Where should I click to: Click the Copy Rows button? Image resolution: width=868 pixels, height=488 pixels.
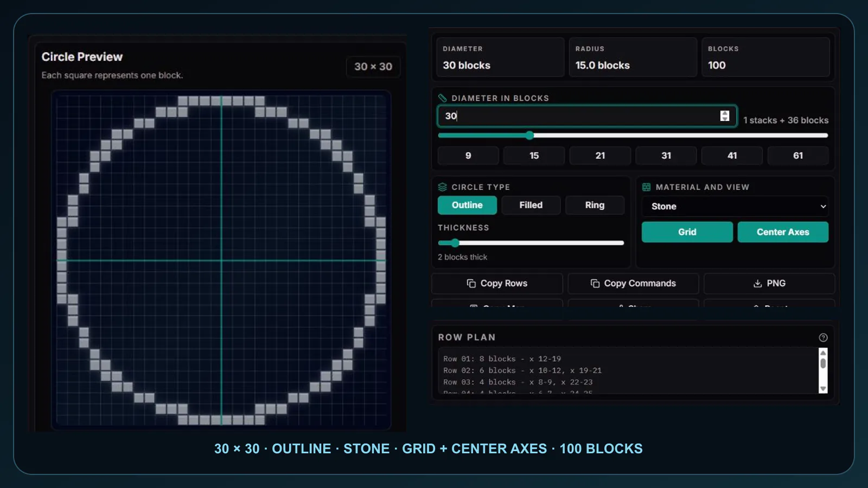[x=497, y=284]
